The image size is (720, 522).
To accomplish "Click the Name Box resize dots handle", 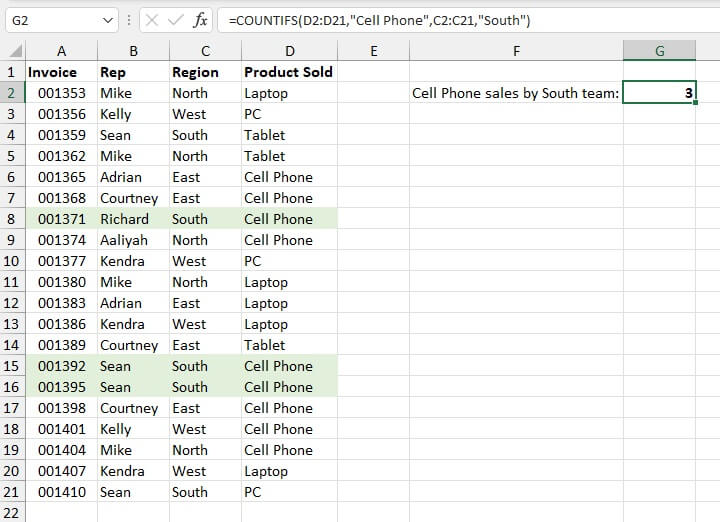I will (x=130, y=20).
